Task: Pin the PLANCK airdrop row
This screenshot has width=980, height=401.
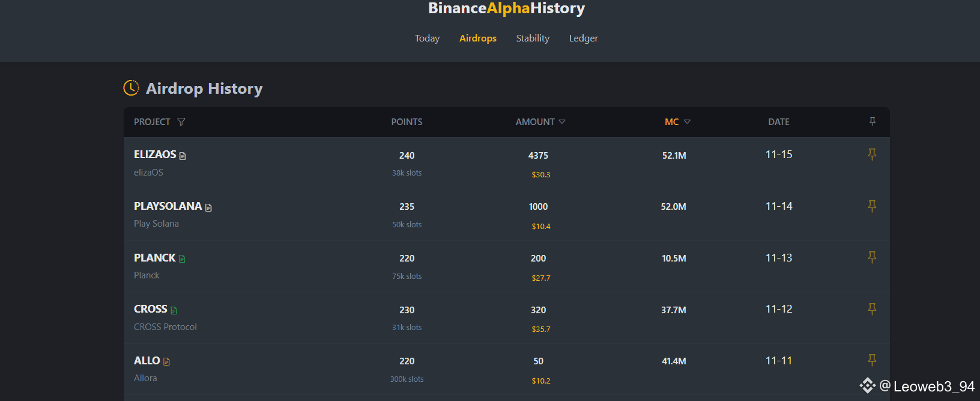Action: pos(872,257)
